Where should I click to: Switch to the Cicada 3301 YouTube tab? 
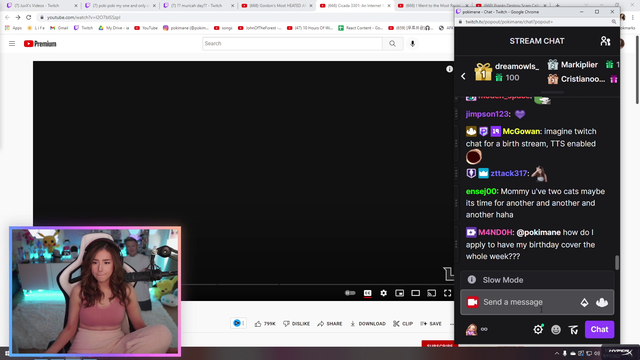pos(355,6)
